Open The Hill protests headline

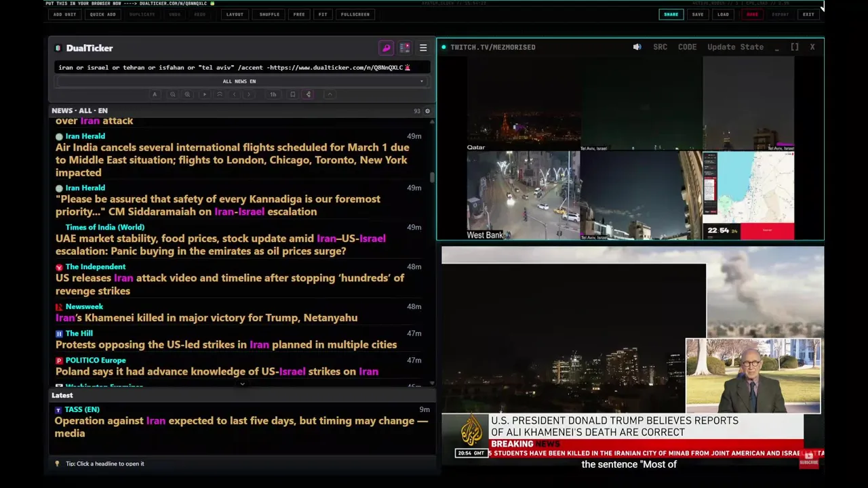226,344
